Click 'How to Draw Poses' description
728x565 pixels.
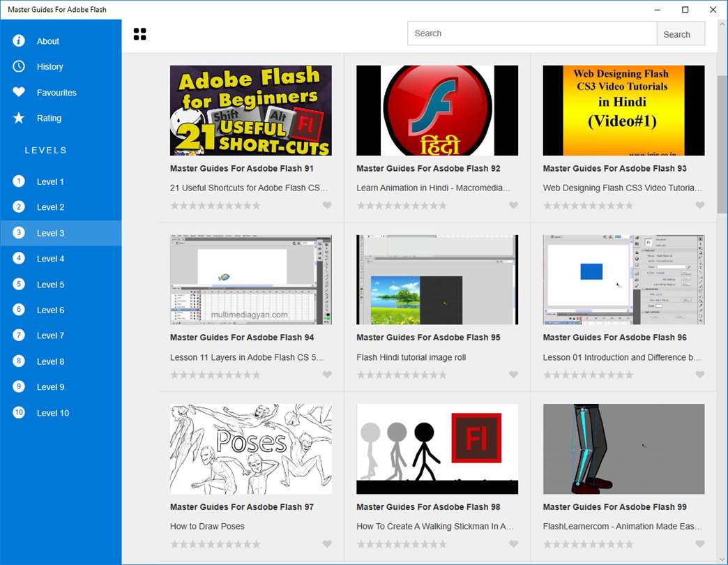[x=207, y=527]
